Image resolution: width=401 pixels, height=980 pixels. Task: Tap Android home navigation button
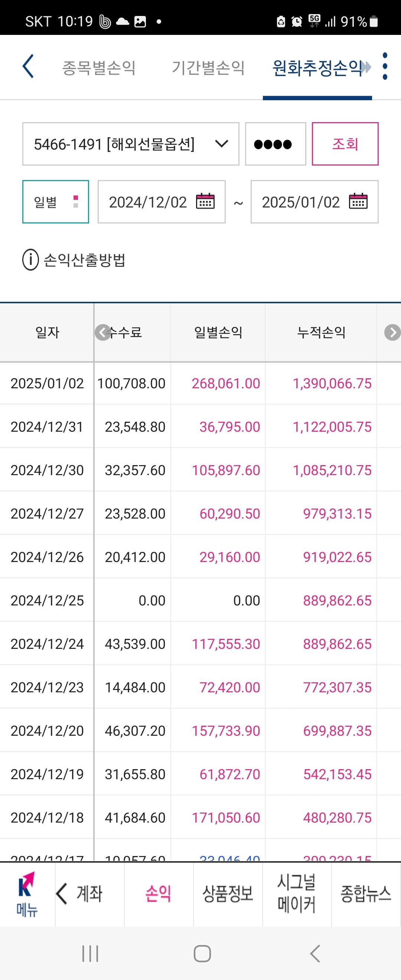pos(202,954)
